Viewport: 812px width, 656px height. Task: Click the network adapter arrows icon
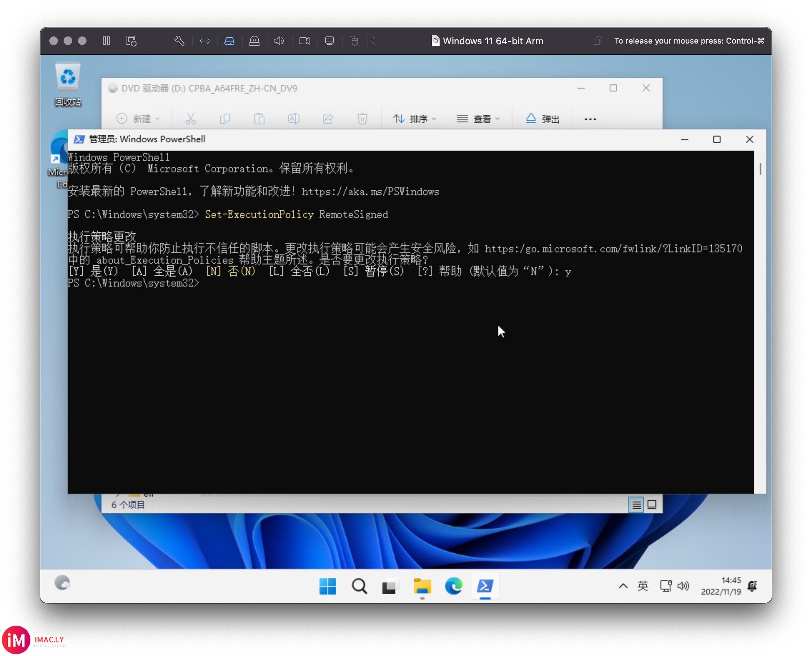204,41
